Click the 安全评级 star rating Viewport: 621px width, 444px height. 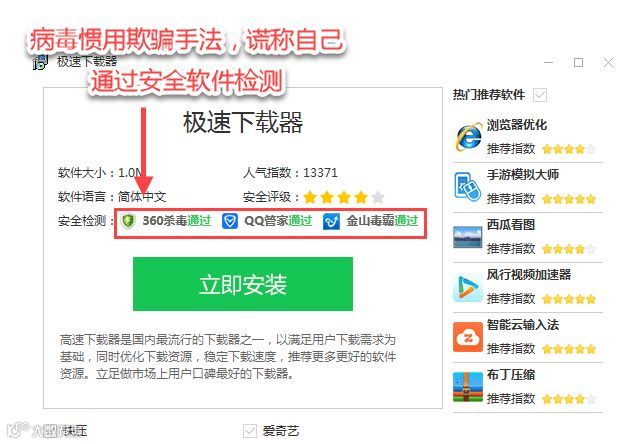(x=344, y=197)
